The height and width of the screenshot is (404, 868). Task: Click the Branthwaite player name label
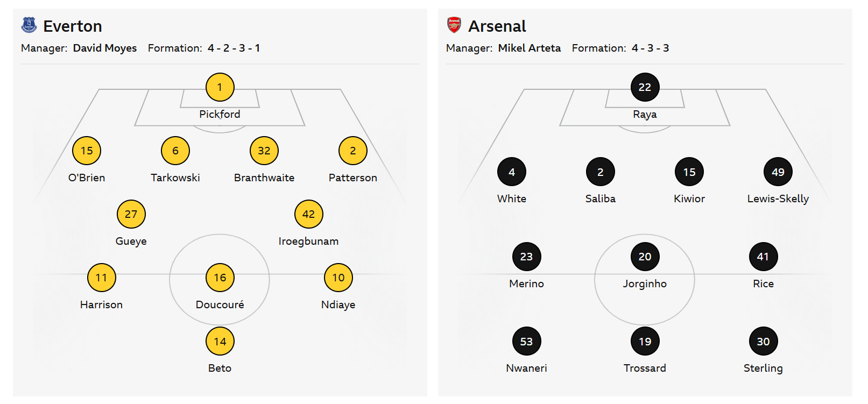[x=264, y=178]
